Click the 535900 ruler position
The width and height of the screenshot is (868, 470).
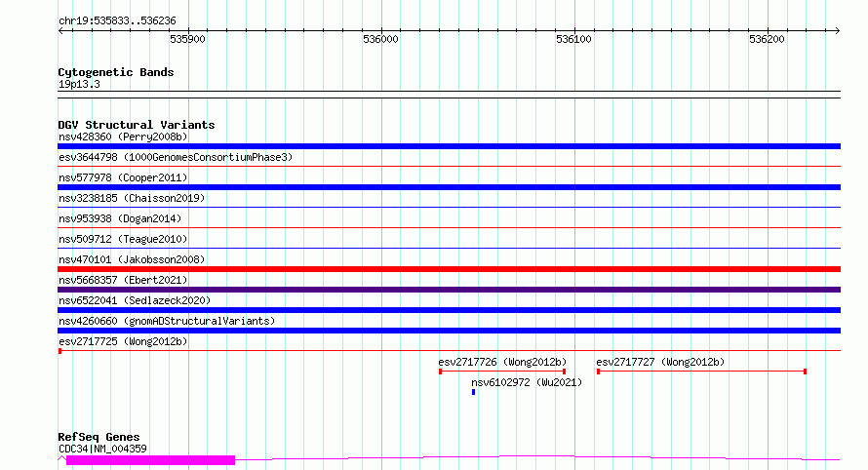pos(187,39)
